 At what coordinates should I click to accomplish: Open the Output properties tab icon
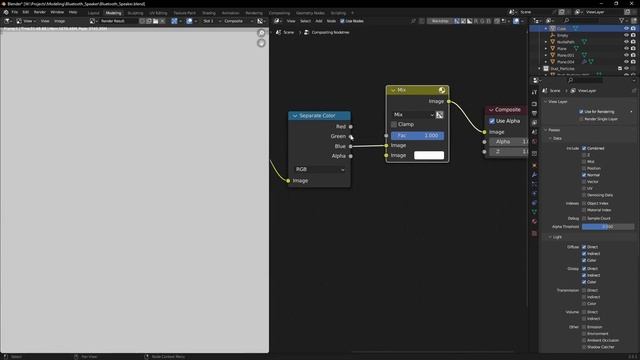click(x=534, y=113)
